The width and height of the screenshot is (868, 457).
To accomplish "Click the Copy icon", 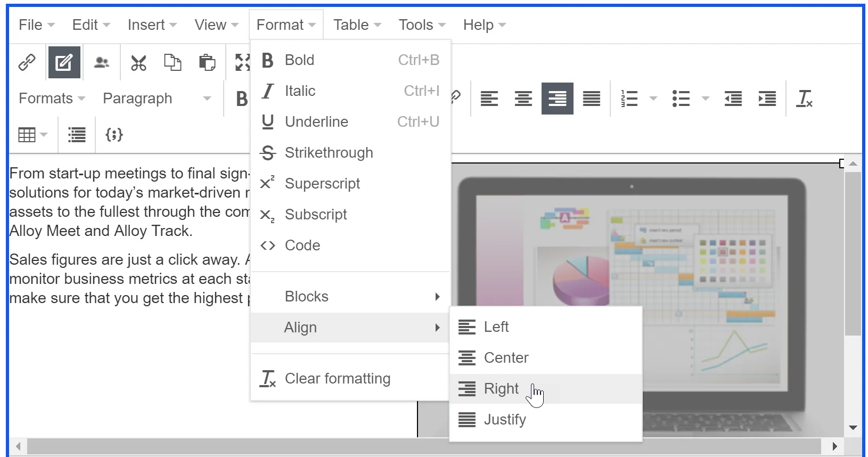I will tap(173, 62).
